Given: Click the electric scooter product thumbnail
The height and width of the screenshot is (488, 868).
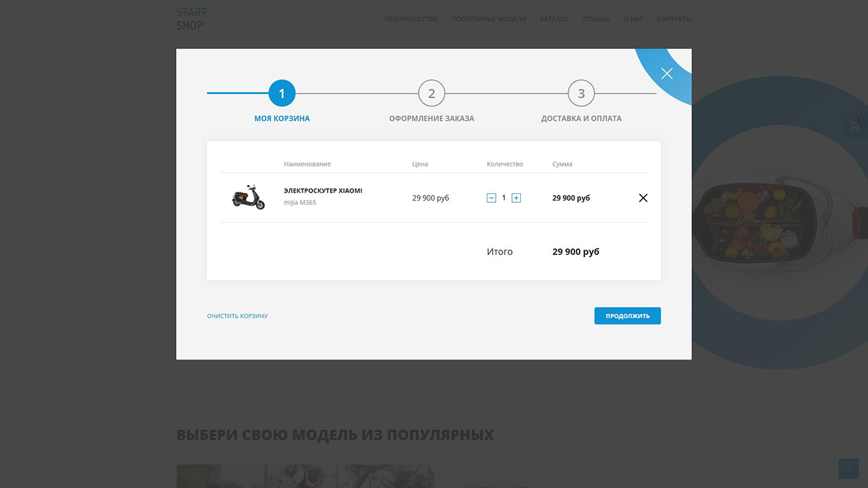Looking at the screenshot, I should (x=247, y=196).
